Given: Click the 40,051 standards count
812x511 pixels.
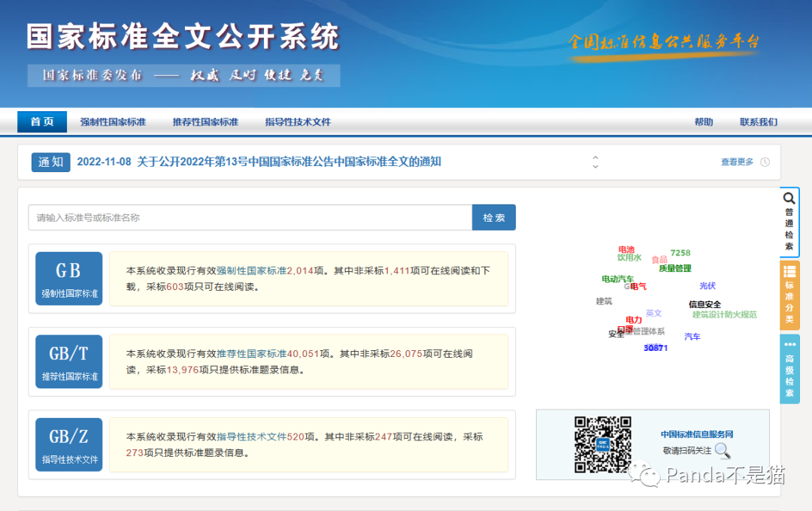Looking at the screenshot, I should 303,354.
